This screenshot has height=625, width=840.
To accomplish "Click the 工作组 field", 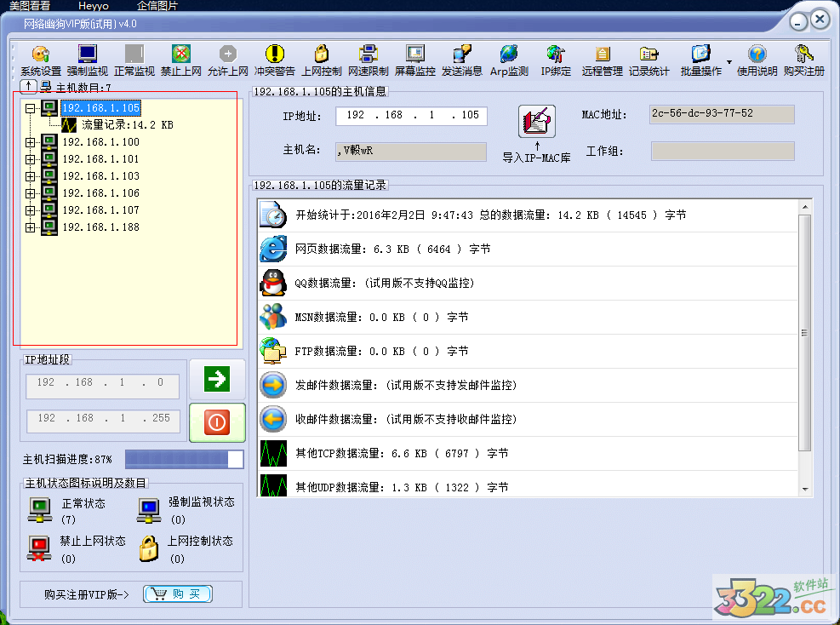I will 723,152.
